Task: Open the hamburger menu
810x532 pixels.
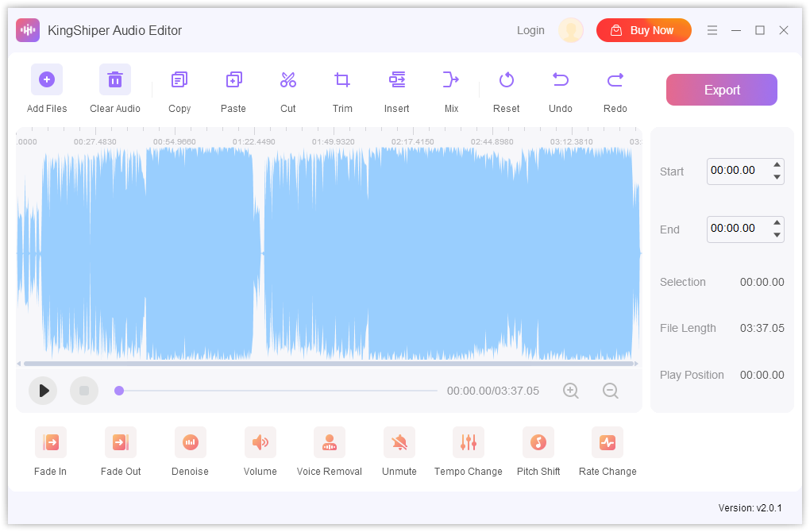Action: (x=712, y=29)
